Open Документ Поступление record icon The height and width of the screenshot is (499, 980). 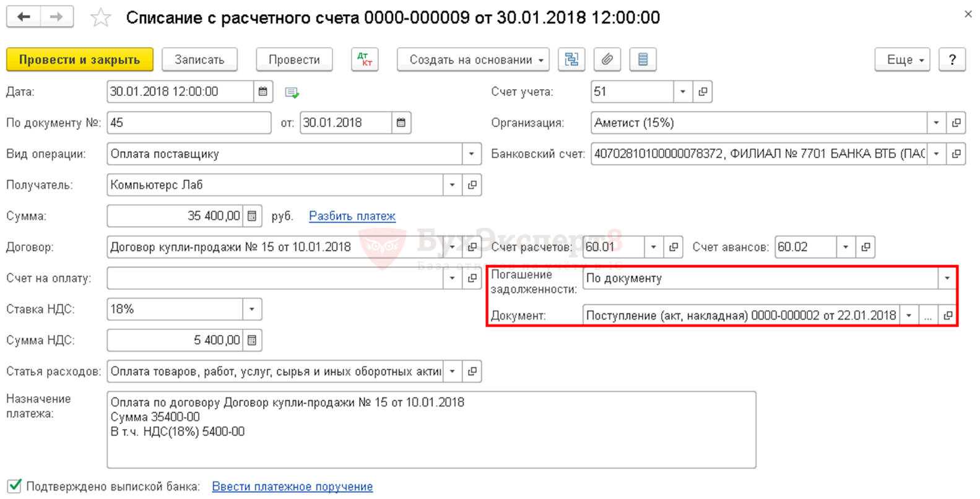click(948, 316)
